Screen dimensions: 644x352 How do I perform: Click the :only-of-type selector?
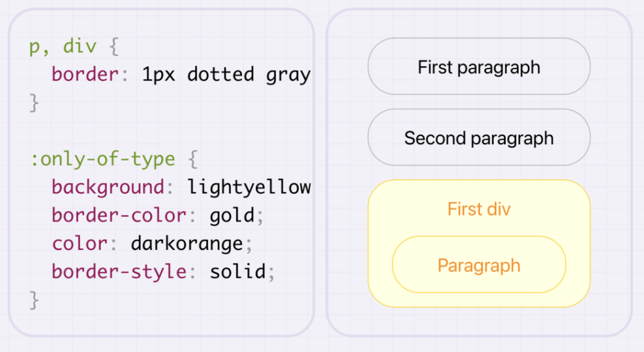click(103, 159)
